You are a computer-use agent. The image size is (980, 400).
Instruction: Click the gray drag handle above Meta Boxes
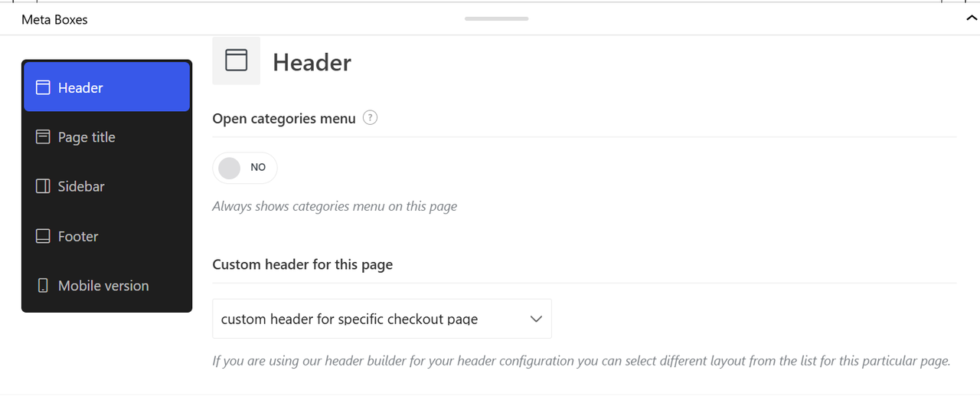tap(496, 18)
